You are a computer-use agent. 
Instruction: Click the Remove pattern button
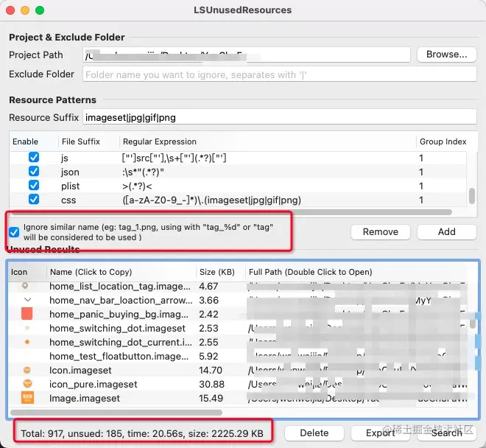[381, 232]
